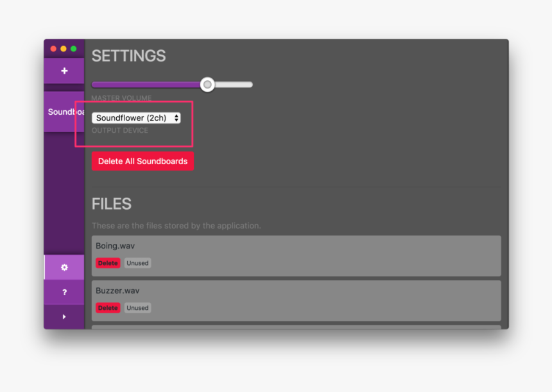Click the plus icon to add a soundboard
The height and width of the screenshot is (392, 552).
pos(64,71)
